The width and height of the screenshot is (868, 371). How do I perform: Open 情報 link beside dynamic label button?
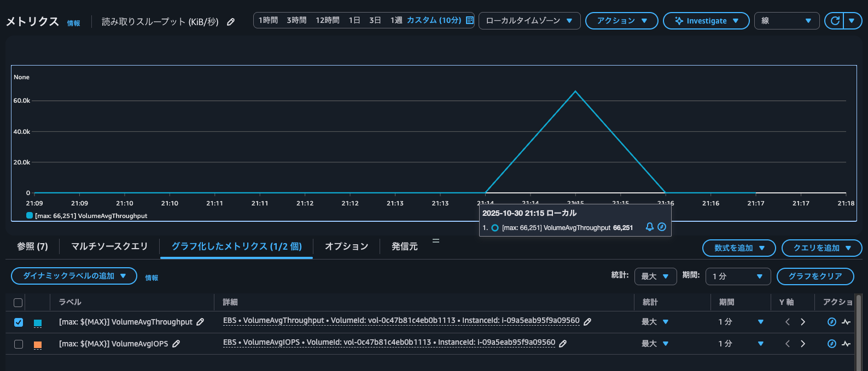(152, 278)
